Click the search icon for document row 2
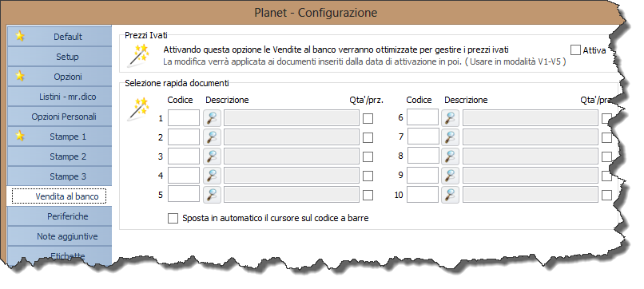The height and width of the screenshot is (289, 644). pyautogui.click(x=212, y=137)
